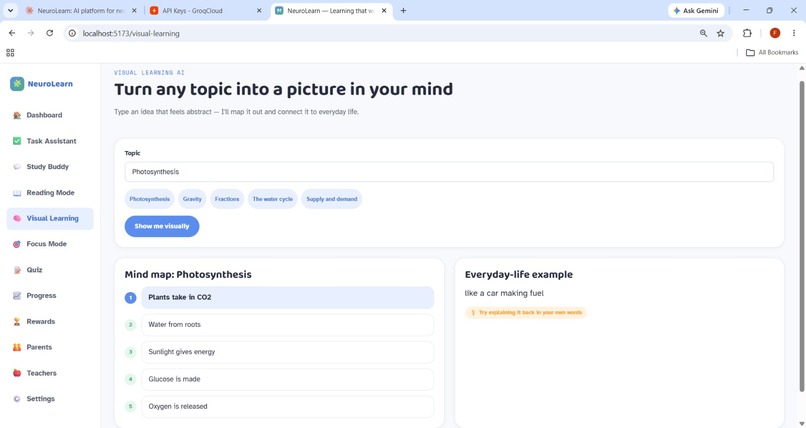Open Rewards from the sidebar

pyautogui.click(x=50, y=321)
